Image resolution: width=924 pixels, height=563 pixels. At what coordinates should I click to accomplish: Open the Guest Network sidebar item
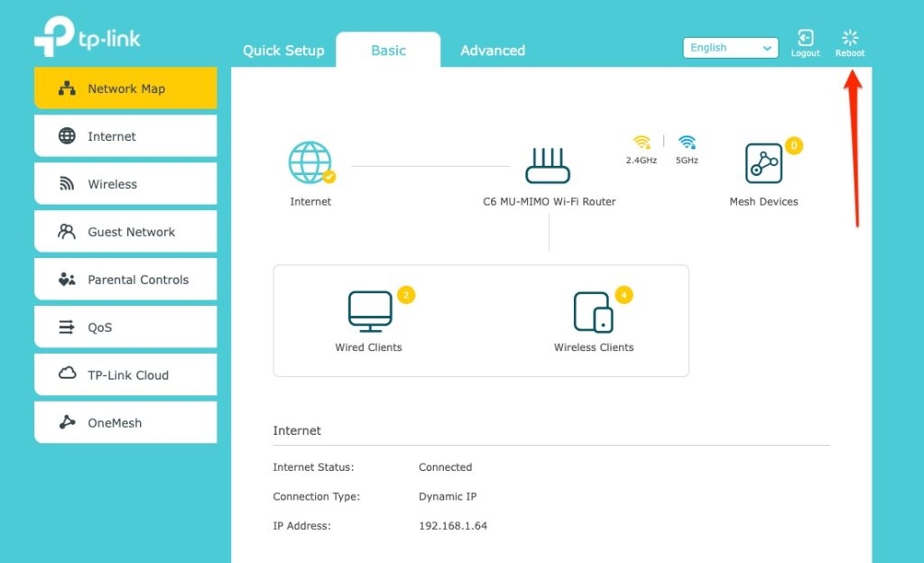(125, 232)
